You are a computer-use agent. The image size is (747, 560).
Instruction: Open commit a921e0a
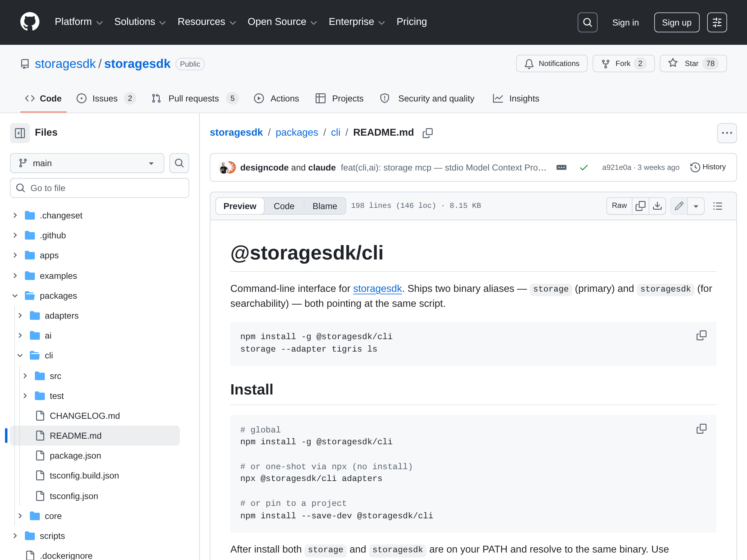pyautogui.click(x=616, y=167)
